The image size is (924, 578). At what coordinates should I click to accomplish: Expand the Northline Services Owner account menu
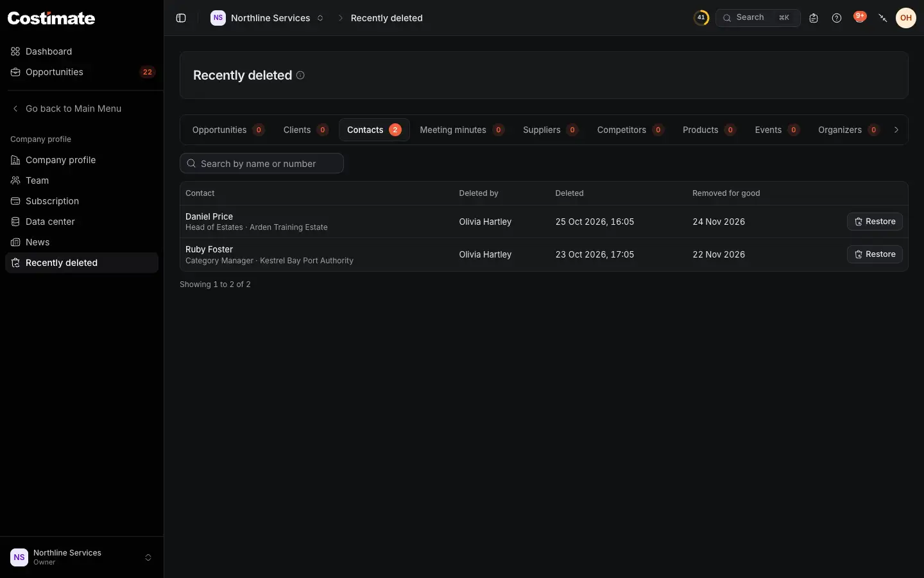click(81, 557)
